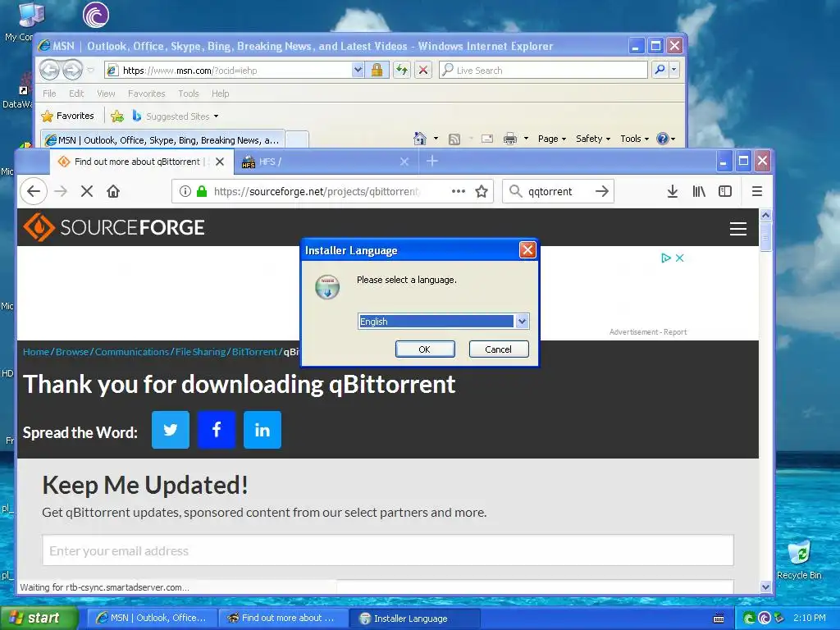Click the SourceForge logo
This screenshot has width=840, height=630.
(x=113, y=227)
